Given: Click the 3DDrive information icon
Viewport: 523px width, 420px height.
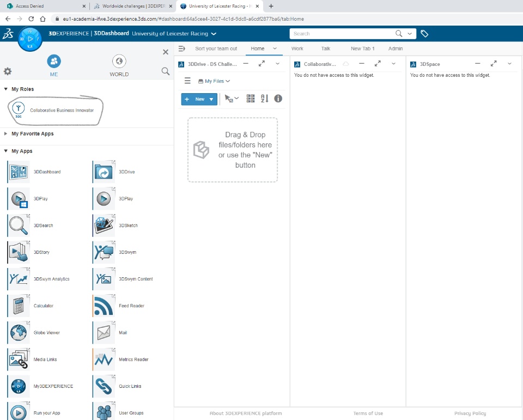Looking at the screenshot, I should coord(278,99).
